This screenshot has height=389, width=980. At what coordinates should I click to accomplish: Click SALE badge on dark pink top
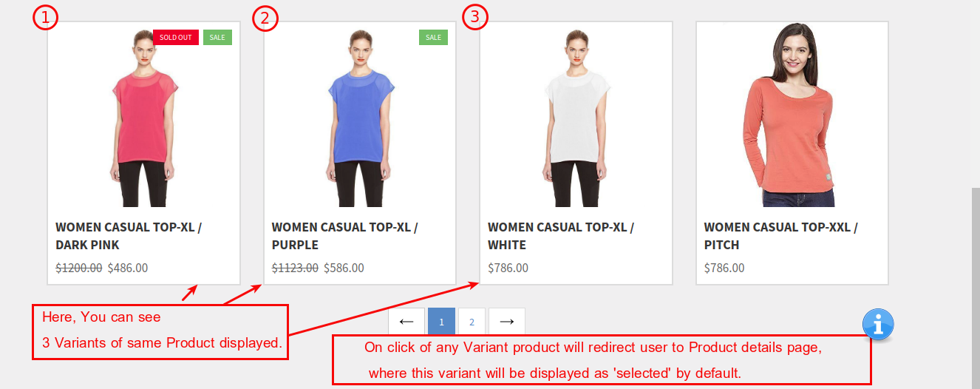(217, 37)
